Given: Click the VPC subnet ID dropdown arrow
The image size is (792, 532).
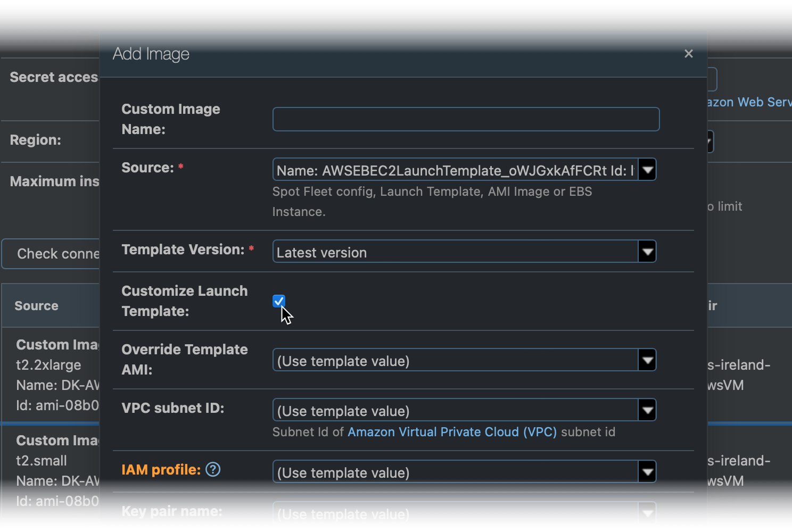Looking at the screenshot, I should pos(647,410).
